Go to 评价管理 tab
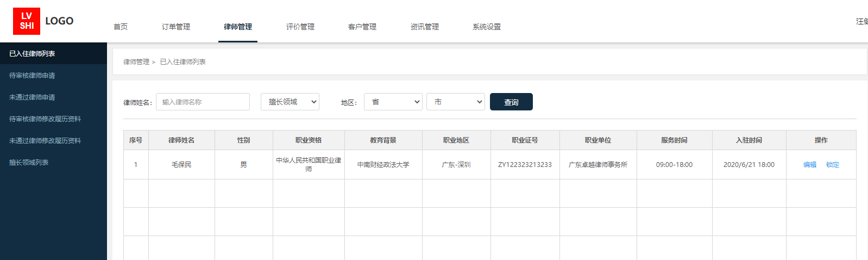The height and width of the screenshot is (260, 868). (x=300, y=27)
